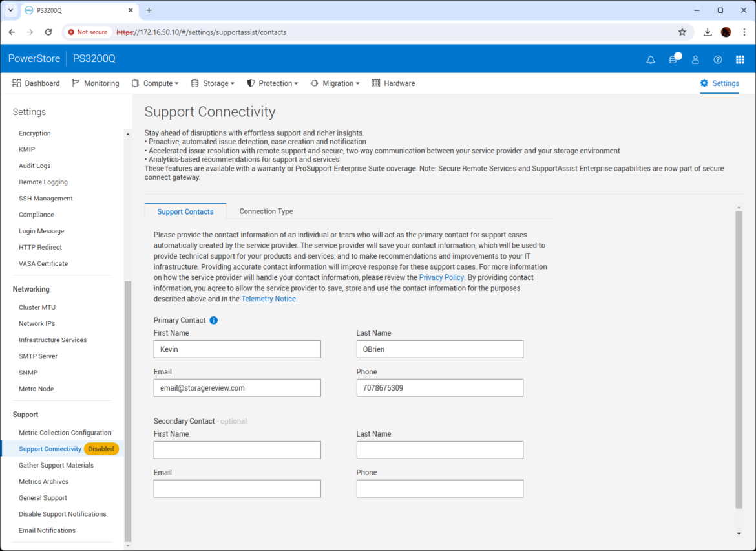Open Infrastructure Services settings
756x551 pixels.
click(52, 340)
